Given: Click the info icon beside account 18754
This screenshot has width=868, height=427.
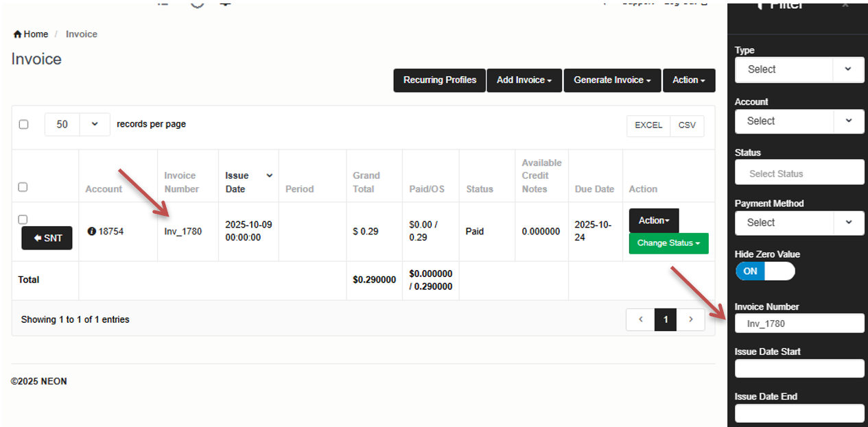Looking at the screenshot, I should click(91, 232).
